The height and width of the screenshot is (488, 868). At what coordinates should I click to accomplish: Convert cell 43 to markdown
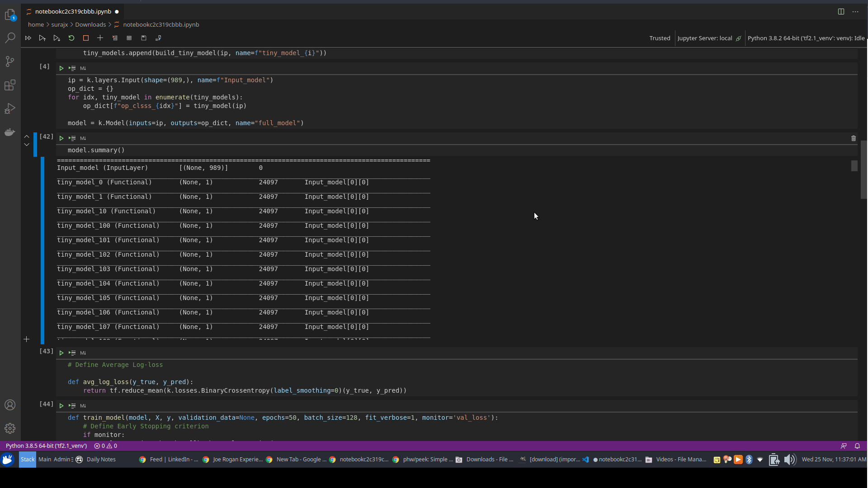tap(83, 353)
